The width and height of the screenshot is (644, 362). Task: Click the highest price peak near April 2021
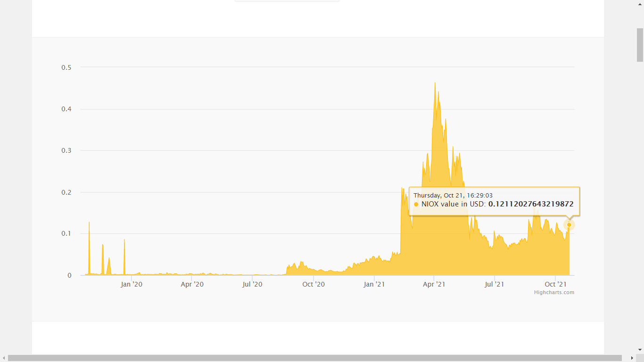point(435,83)
